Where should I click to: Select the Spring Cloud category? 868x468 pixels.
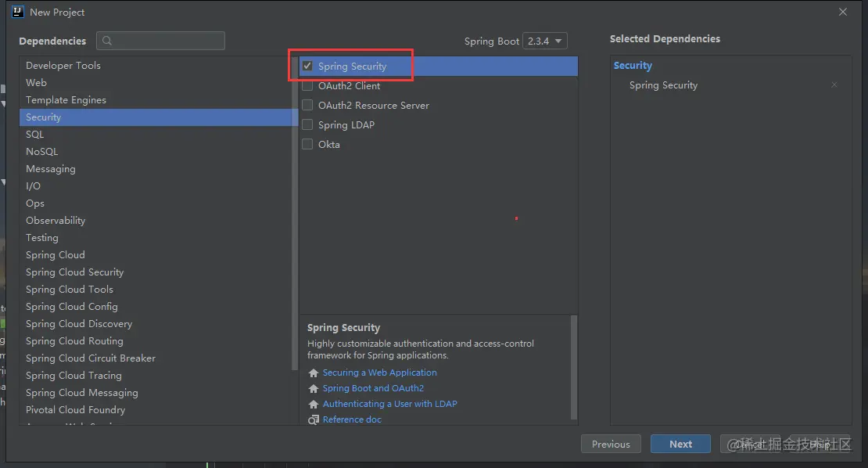click(158, 255)
